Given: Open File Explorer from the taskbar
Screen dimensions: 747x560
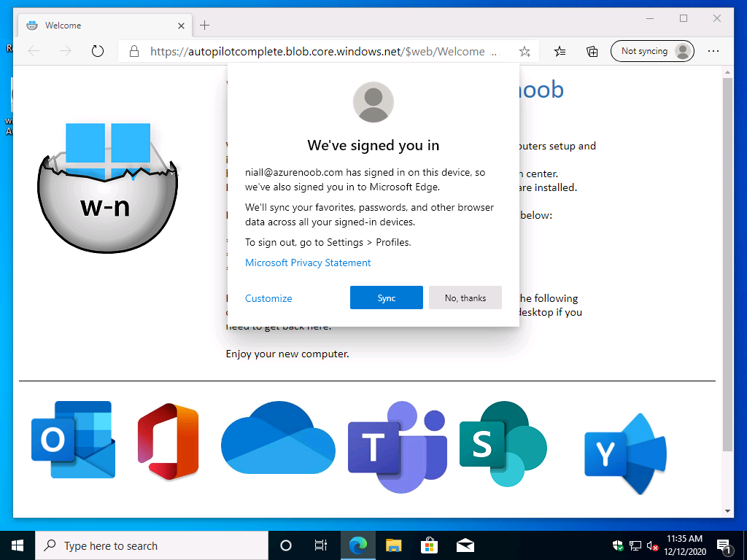Looking at the screenshot, I should (x=393, y=545).
